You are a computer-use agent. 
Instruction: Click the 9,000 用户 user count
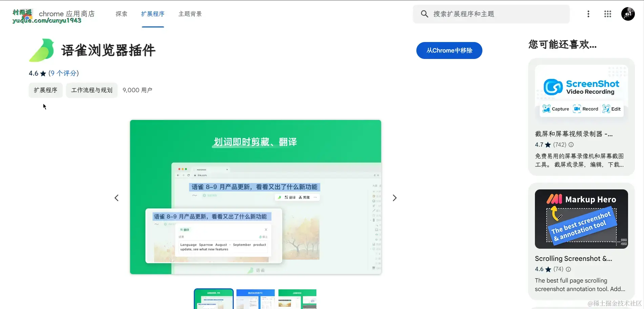click(137, 90)
